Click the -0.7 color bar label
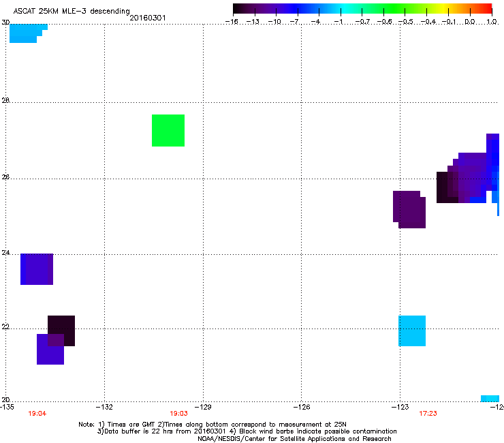Image resolution: width=504 pixels, height=443 pixels. [362, 22]
